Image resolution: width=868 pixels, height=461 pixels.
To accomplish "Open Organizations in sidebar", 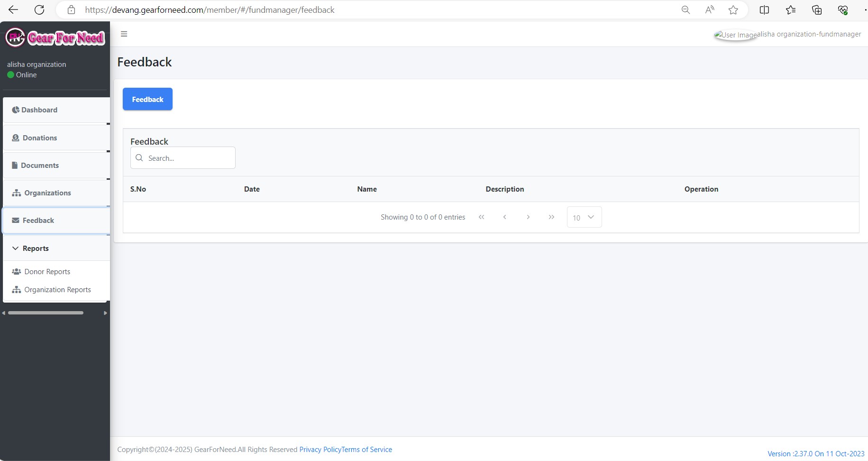I will pos(56,193).
